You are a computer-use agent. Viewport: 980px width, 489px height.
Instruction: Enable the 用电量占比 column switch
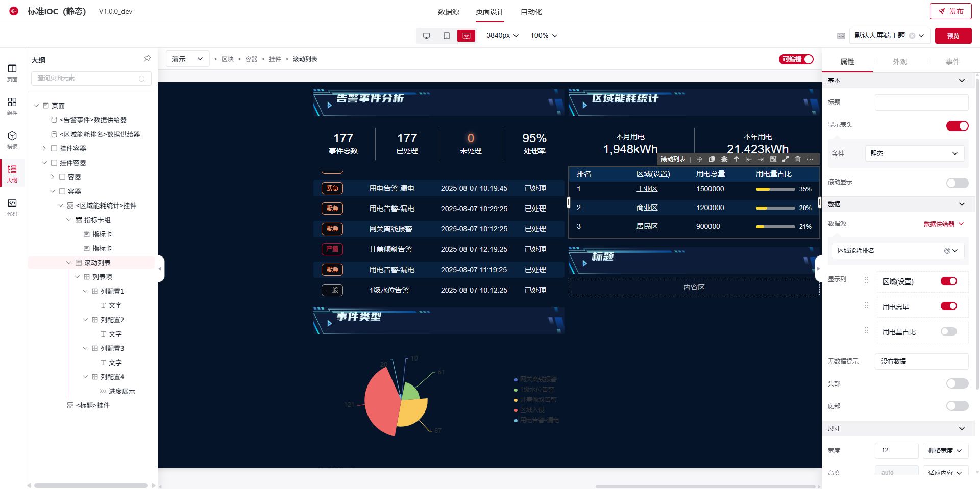[948, 332]
